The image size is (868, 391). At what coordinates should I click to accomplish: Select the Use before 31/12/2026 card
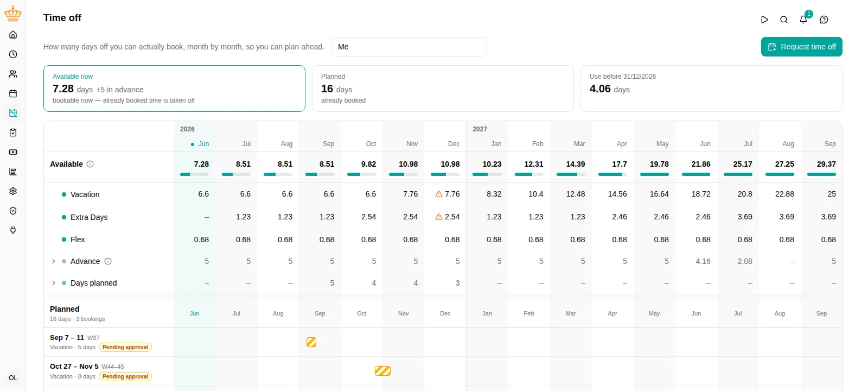(711, 89)
